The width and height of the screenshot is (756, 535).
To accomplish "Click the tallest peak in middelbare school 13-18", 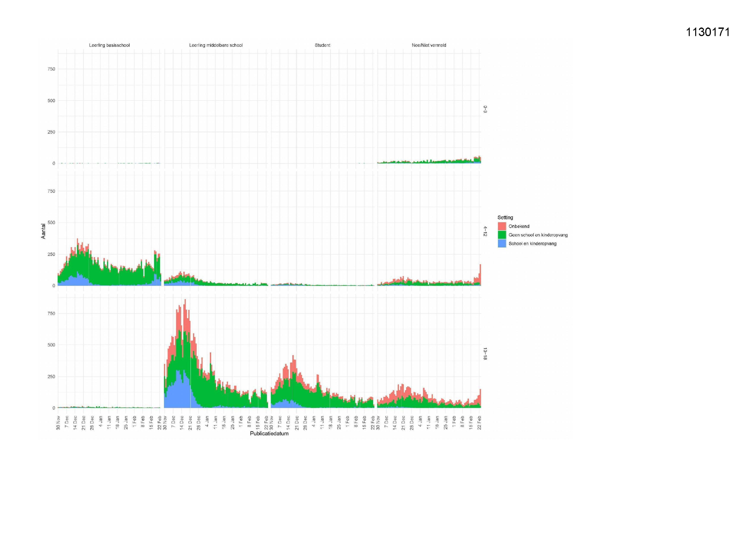I will click(185, 301).
